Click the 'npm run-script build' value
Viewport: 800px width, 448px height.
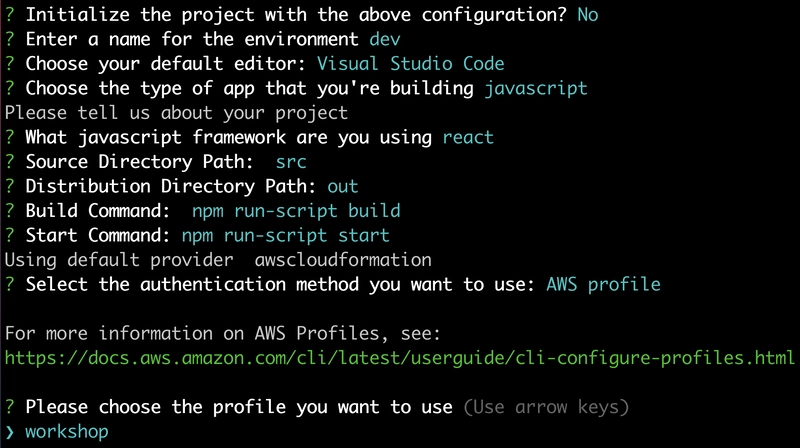point(296,211)
